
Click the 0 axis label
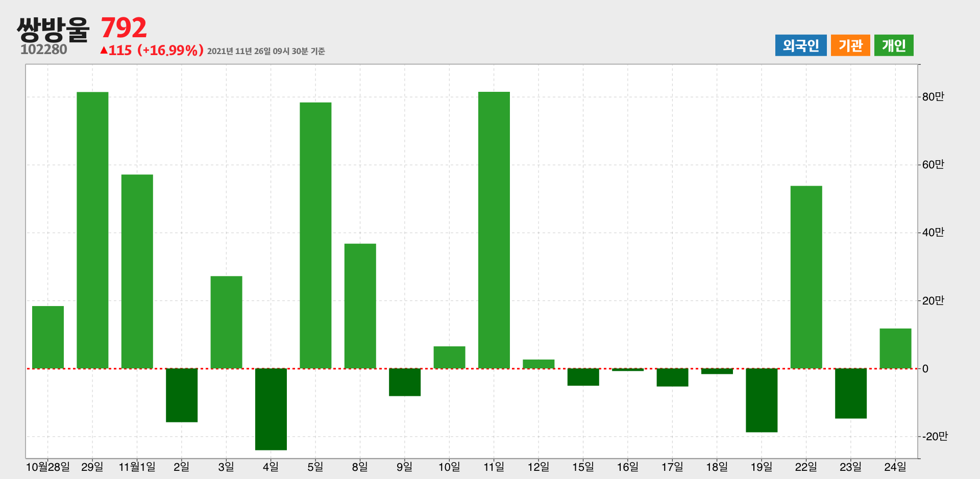click(x=925, y=369)
